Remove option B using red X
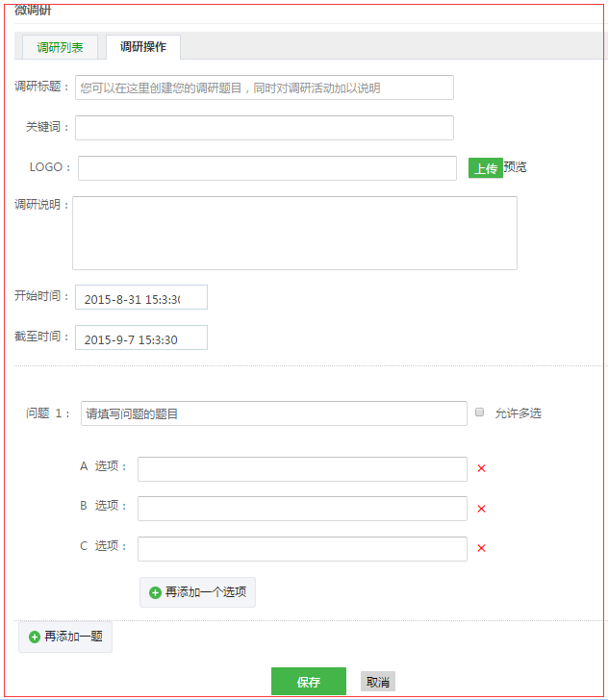 [x=481, y=509]
